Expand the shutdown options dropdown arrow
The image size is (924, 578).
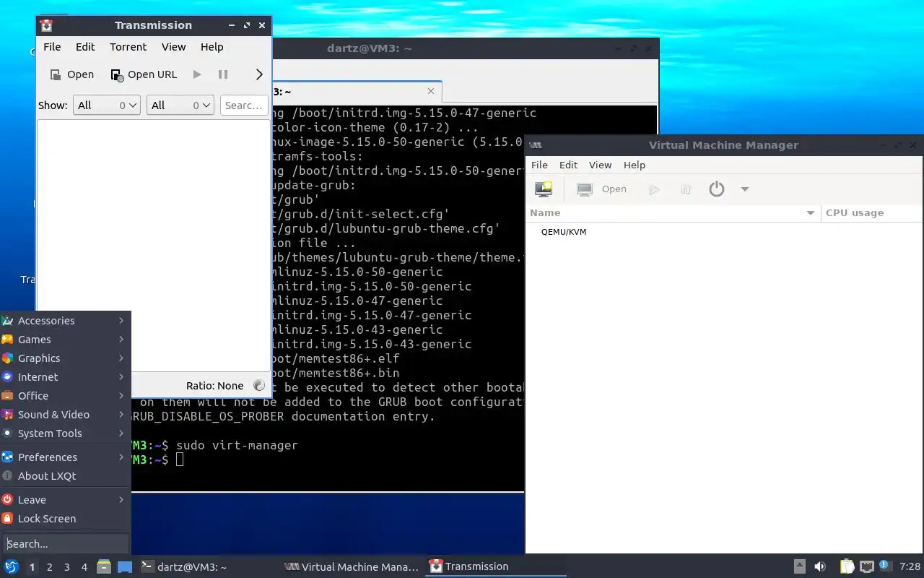(x=745, y=189)
